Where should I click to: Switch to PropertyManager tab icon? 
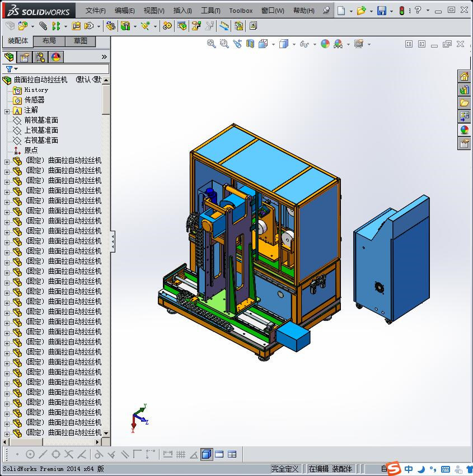pos(24,57)
